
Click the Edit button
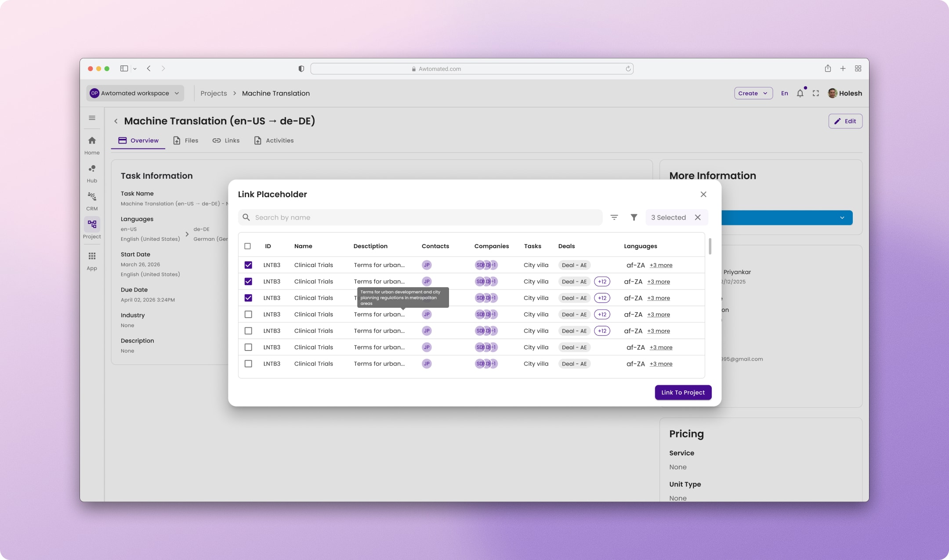(845, 121)
